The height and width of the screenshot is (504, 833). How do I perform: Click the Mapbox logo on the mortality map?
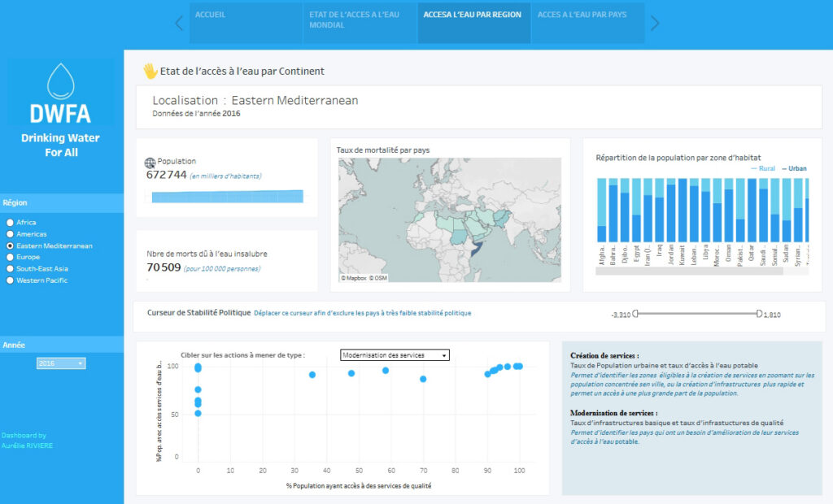click(x=355, y=277)
